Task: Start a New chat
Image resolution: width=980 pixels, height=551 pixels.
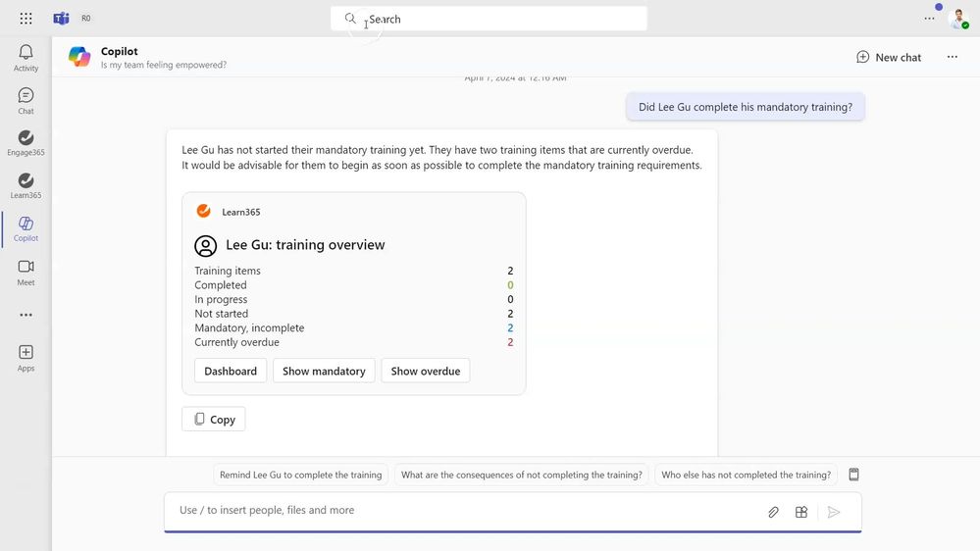Action: click(889, 57)
